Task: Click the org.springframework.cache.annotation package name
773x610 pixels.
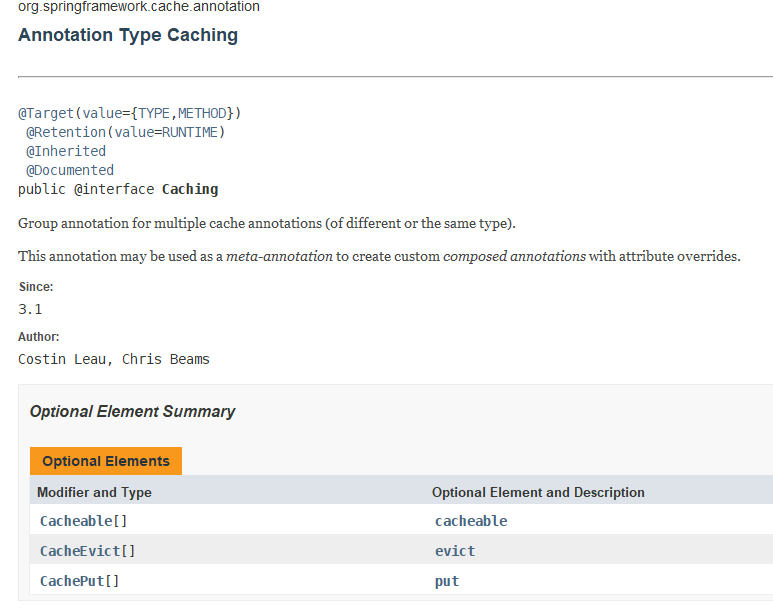Action: pos(139,7)
